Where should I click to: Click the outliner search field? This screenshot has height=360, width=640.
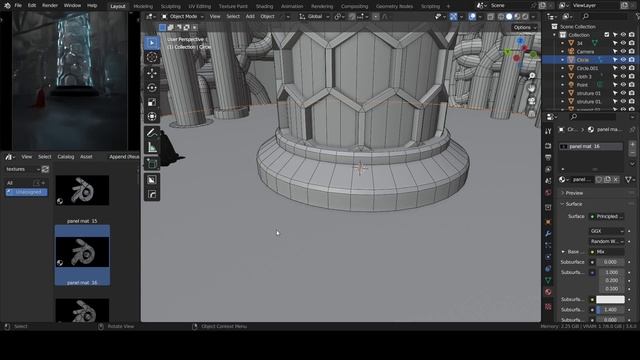click(604, 17)
